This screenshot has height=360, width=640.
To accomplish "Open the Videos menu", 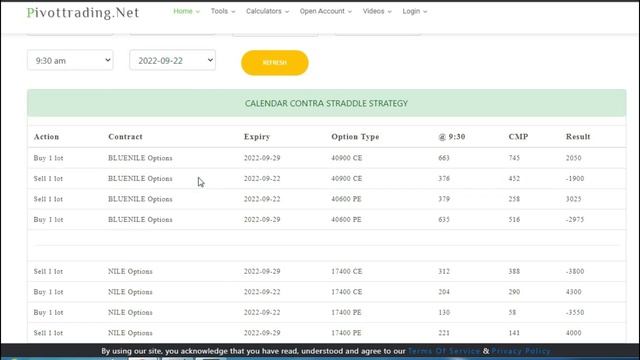I will 377,11.
